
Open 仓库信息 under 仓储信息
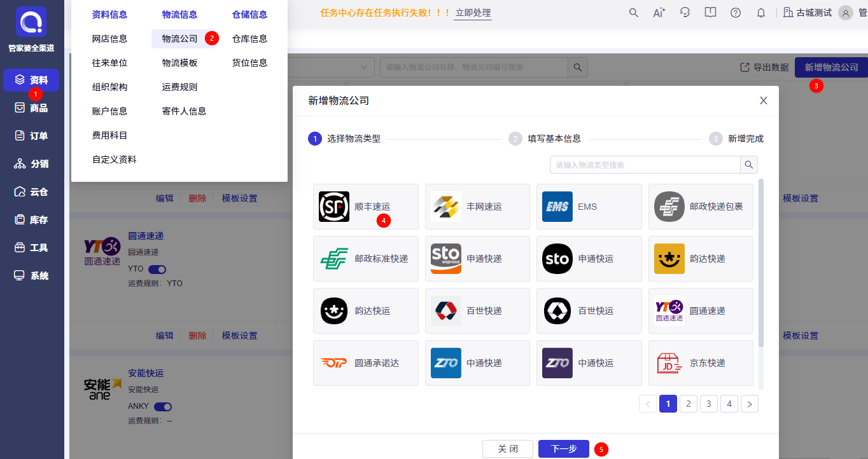(x=250, y=39)
